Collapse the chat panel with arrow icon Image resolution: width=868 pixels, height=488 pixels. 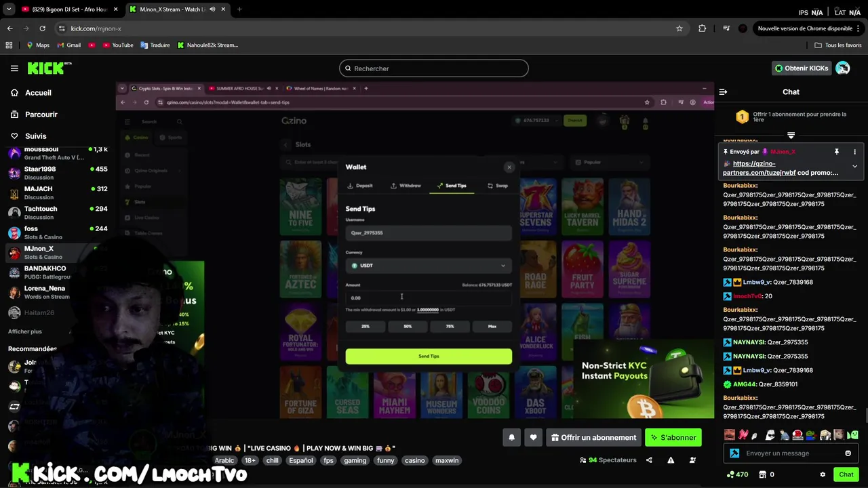click(x=723, y=91)
